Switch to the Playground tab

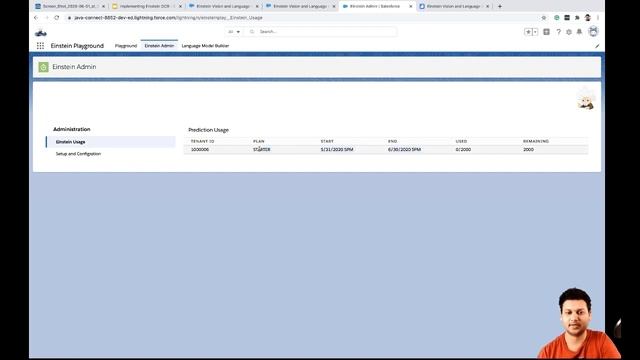[x=126, y=46]
